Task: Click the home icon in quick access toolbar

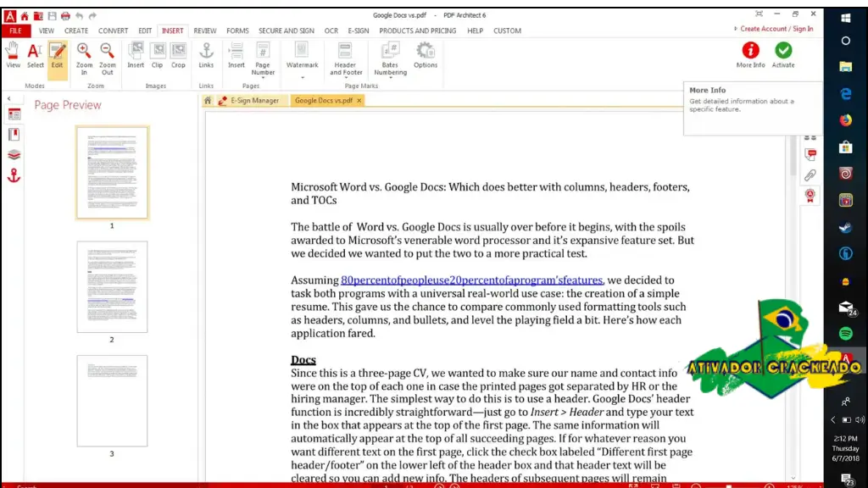Action: click(x=25, y=15)
